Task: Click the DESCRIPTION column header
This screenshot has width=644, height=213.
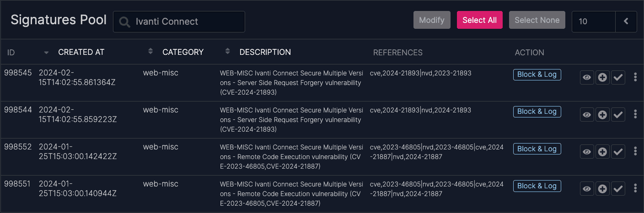Action: point(265,52)
